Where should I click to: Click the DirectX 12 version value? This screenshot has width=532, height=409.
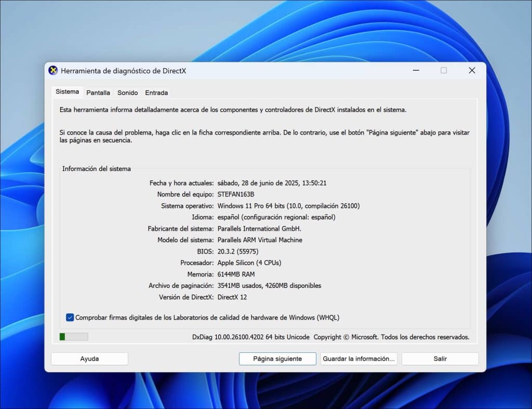tap(232, 297)
